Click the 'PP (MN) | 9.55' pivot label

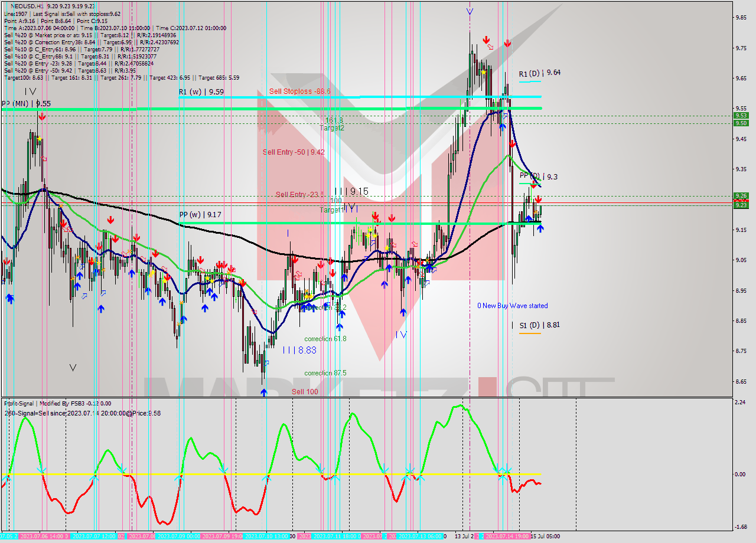click(x=26, y=103)
